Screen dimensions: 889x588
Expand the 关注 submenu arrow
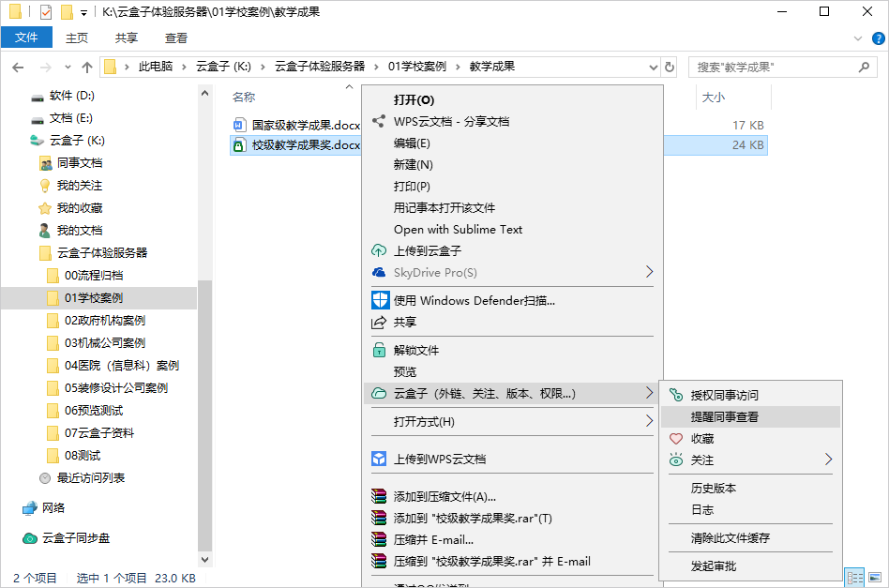click(x=828, y=460)
